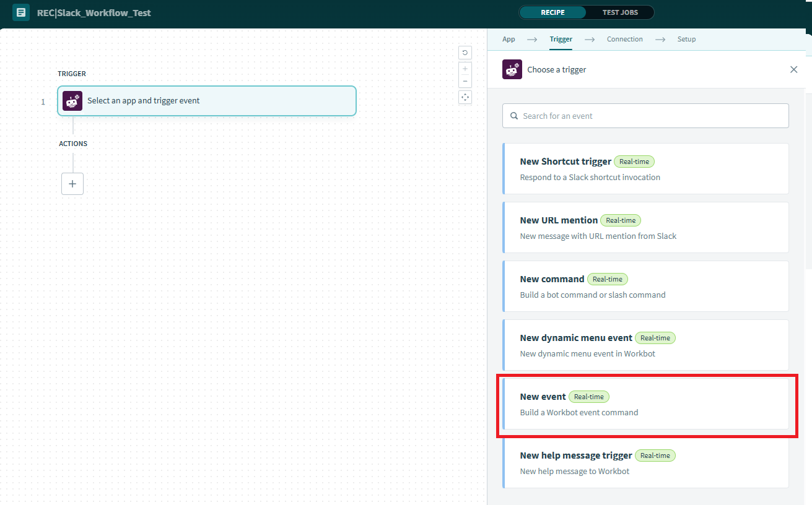This screenshot has width=812, height=505.
Task: Close the Choose a trigger panel
Action: [x=793, y=69]
